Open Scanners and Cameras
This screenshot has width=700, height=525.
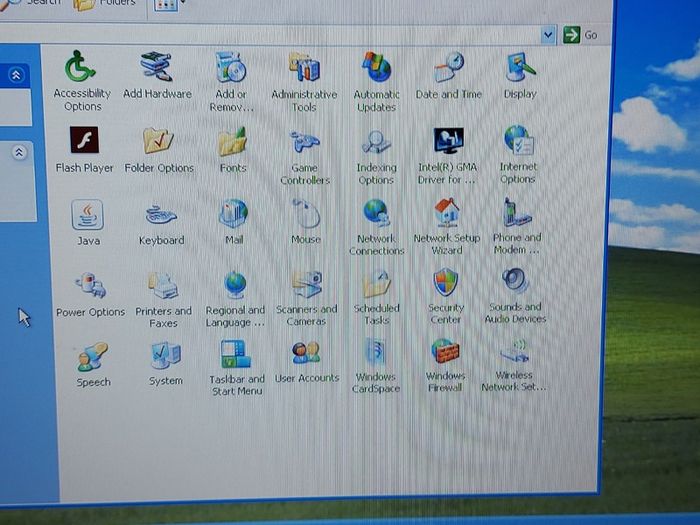pyautogui.click(x=306, y=298)
